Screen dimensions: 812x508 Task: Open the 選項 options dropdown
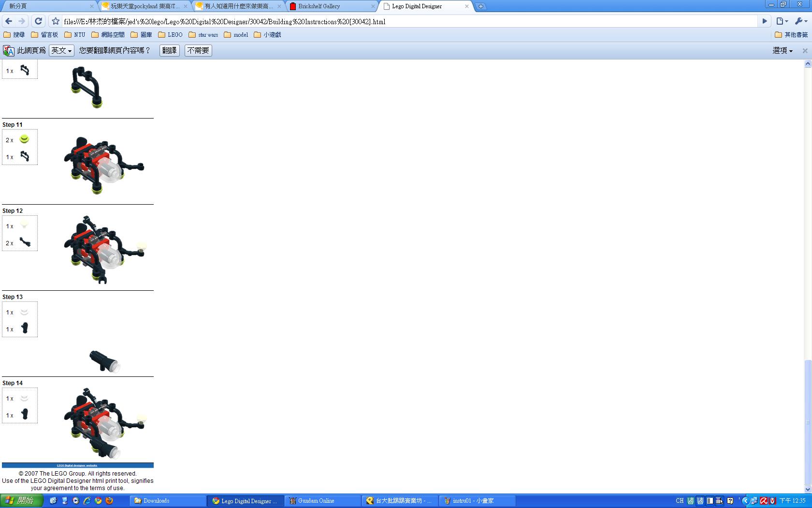(x=783, y=50)
